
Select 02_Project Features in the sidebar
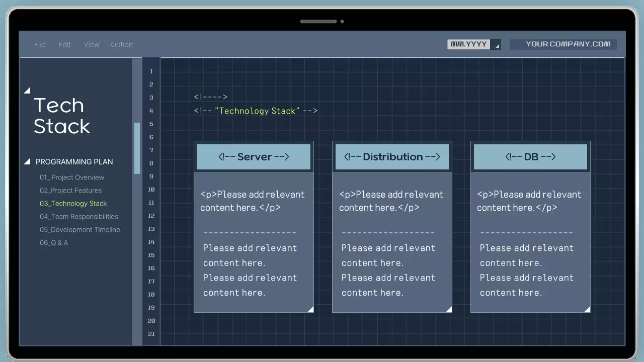[x=71, y=191]
